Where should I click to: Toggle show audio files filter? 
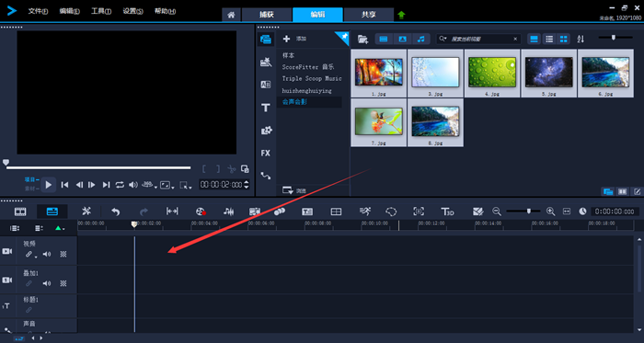coord(421,39)
